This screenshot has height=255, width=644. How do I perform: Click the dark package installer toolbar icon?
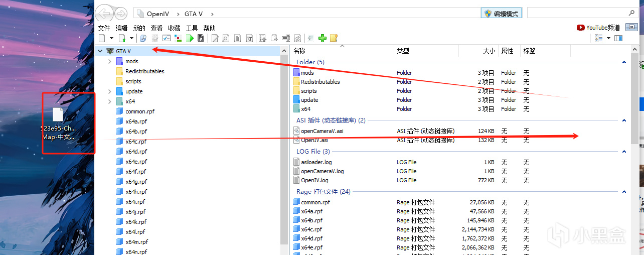[201, 38]
